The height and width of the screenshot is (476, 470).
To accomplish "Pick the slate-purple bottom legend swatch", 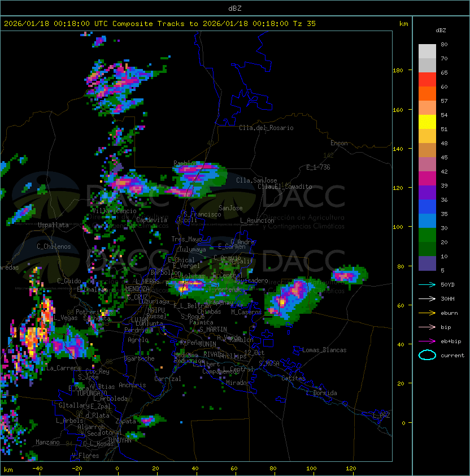I will 427,263.
